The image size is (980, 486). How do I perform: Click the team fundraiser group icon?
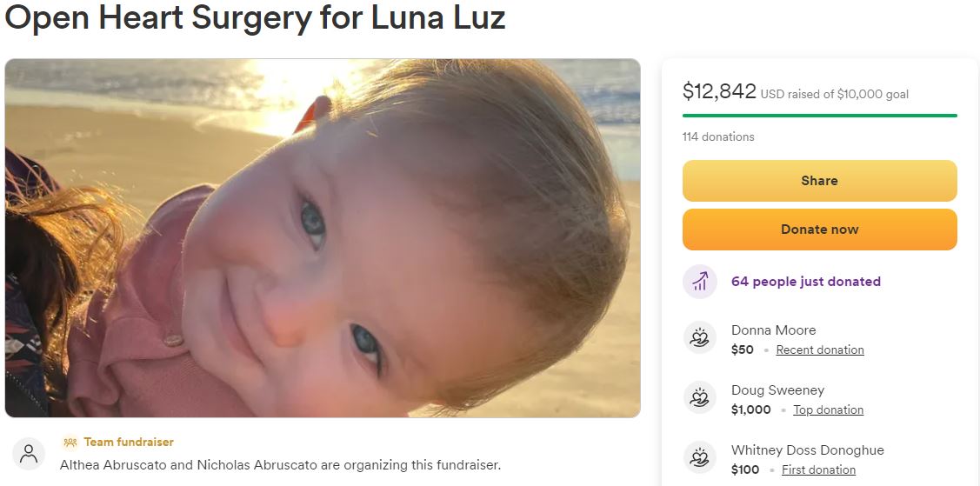[70, 443]
